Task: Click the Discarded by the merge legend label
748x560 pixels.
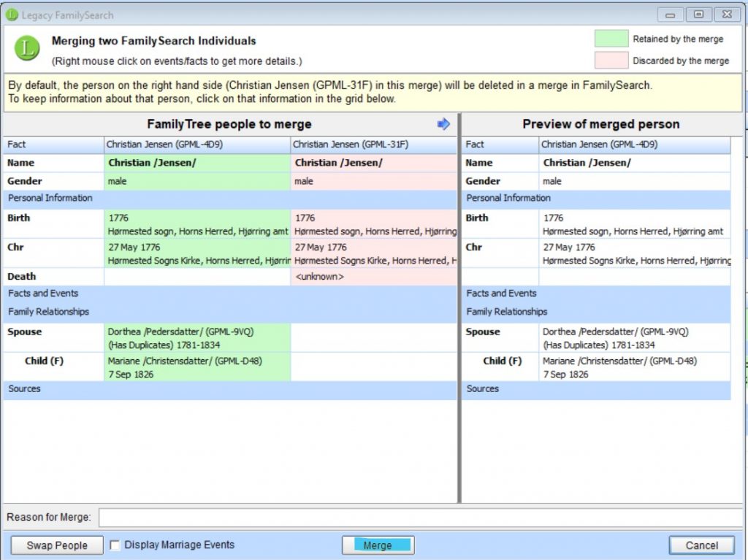Action: coord(681,61)
